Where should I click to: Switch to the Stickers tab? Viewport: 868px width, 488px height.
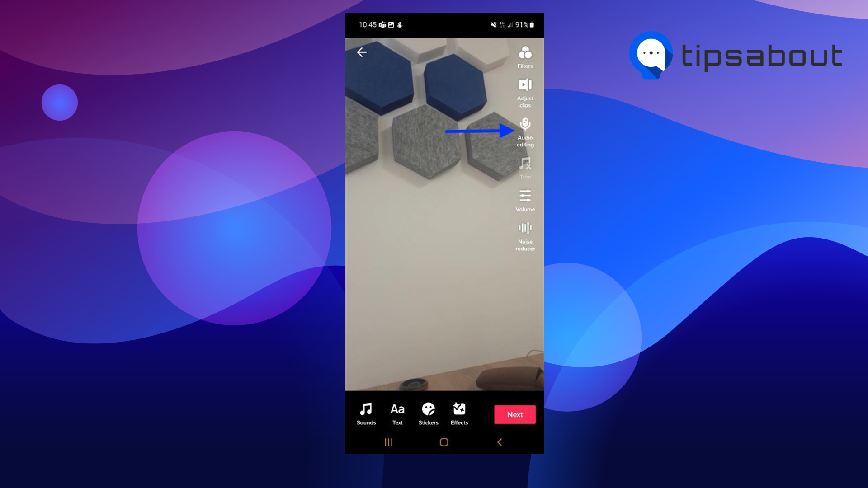pos(428,413)
